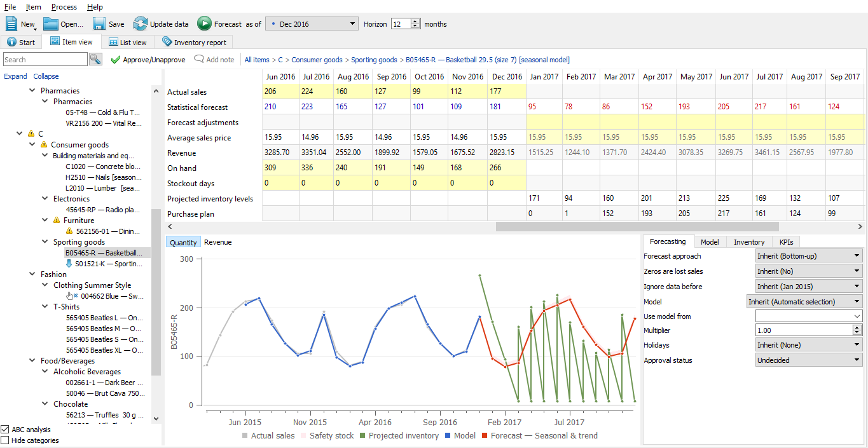Click the search magnifier icon
This screenshot has width=868, height=448.
point(95,58)
